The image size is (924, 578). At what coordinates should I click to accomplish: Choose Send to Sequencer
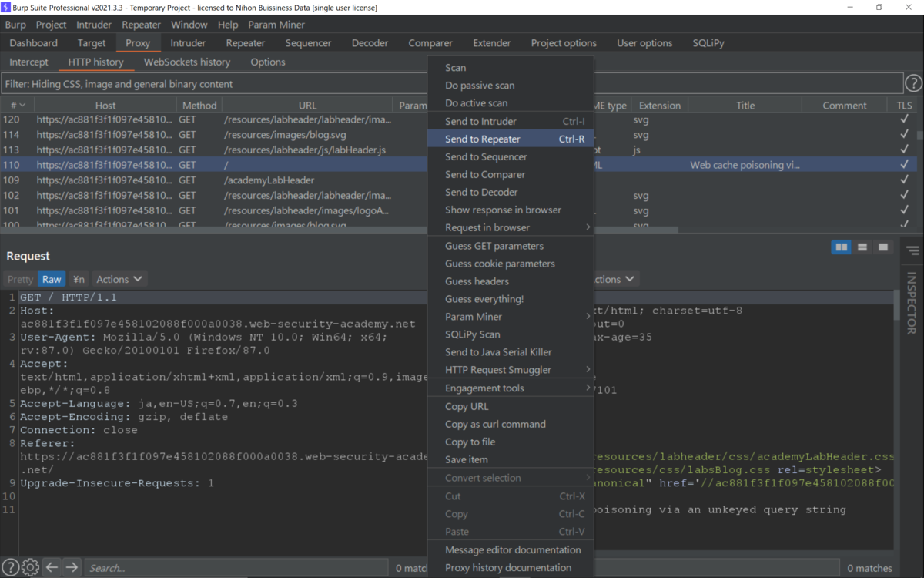[511, 156]
